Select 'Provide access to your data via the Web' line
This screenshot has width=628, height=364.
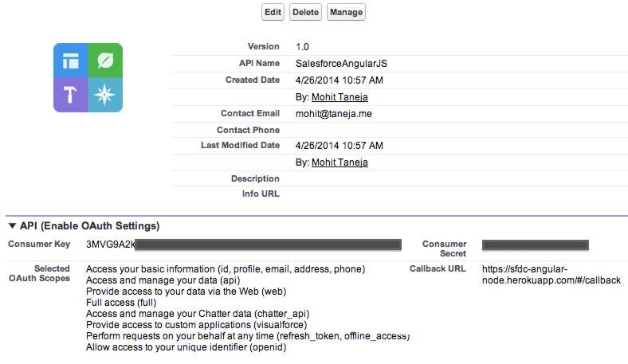186,292
